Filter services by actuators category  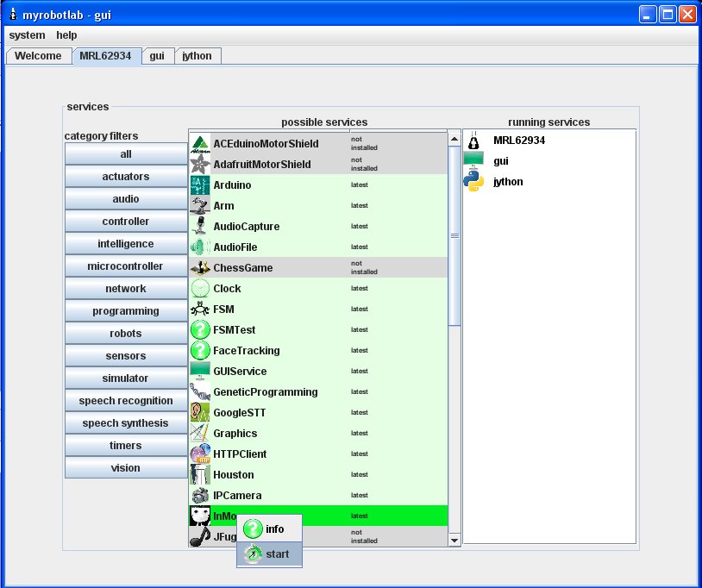126,177
